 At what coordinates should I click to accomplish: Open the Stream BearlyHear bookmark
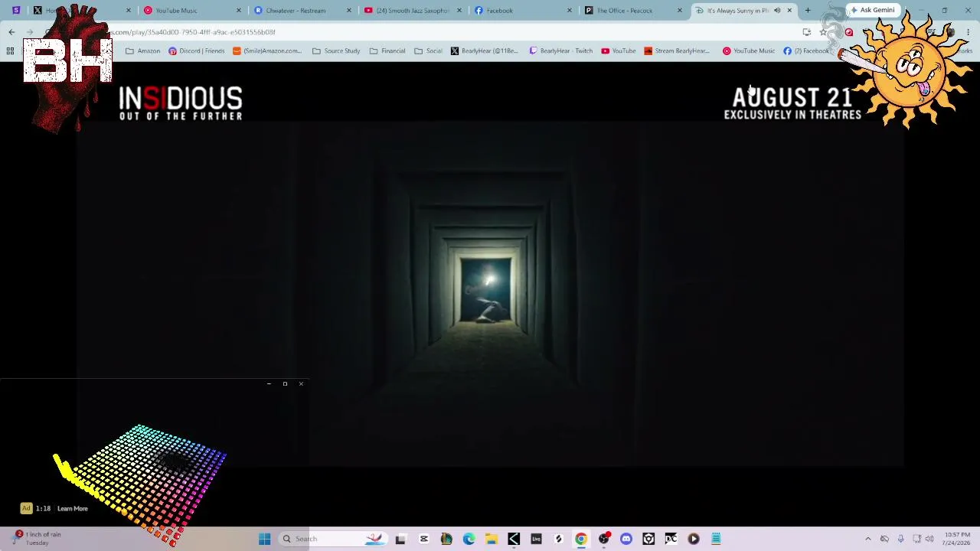tap(677, 51)
